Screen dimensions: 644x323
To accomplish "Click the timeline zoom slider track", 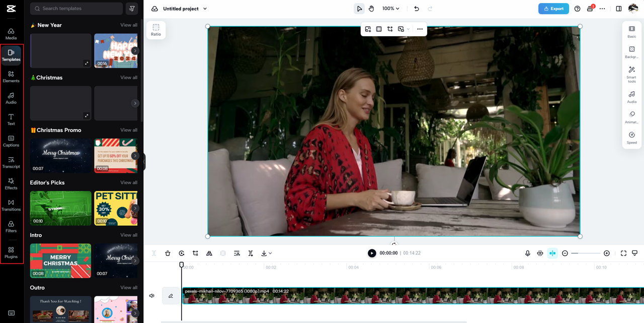I will (x=586, y=253).
